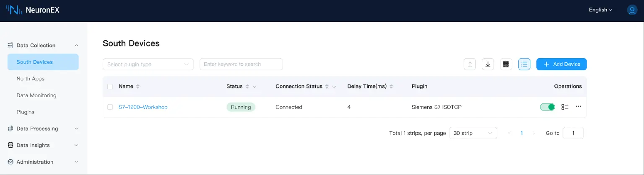The width and height of the screenshot is (644, 175).
Task: Click the Add Device button
Action: pyautogui.click(x=561, y=64)
